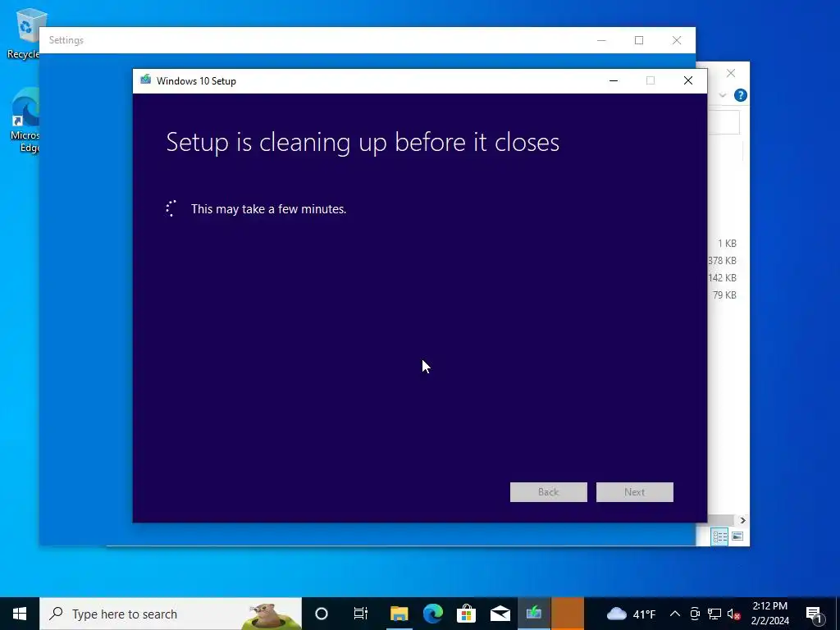The height and width of the screenshot is (630, 840).
Task: Click the disabled Back button in Setup
Action: point(548,492)
